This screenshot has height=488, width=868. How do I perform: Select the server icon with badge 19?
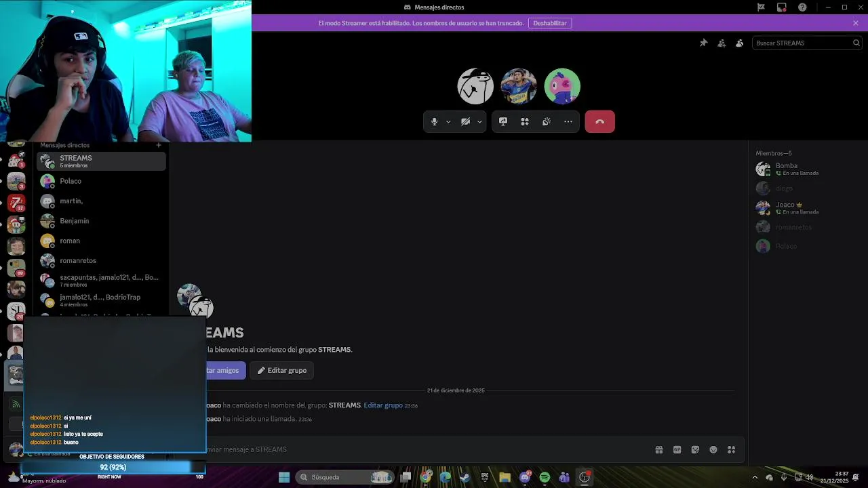(16, 268)
